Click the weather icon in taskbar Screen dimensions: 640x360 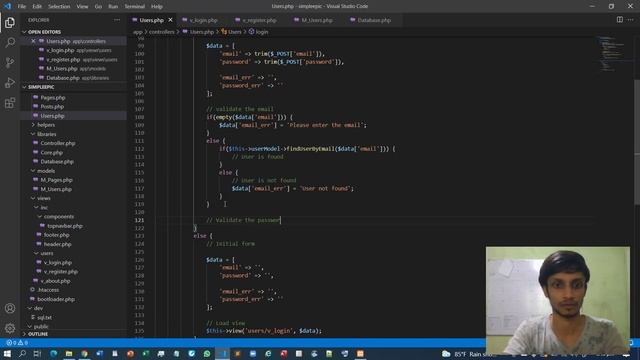(x=446, y=354)
